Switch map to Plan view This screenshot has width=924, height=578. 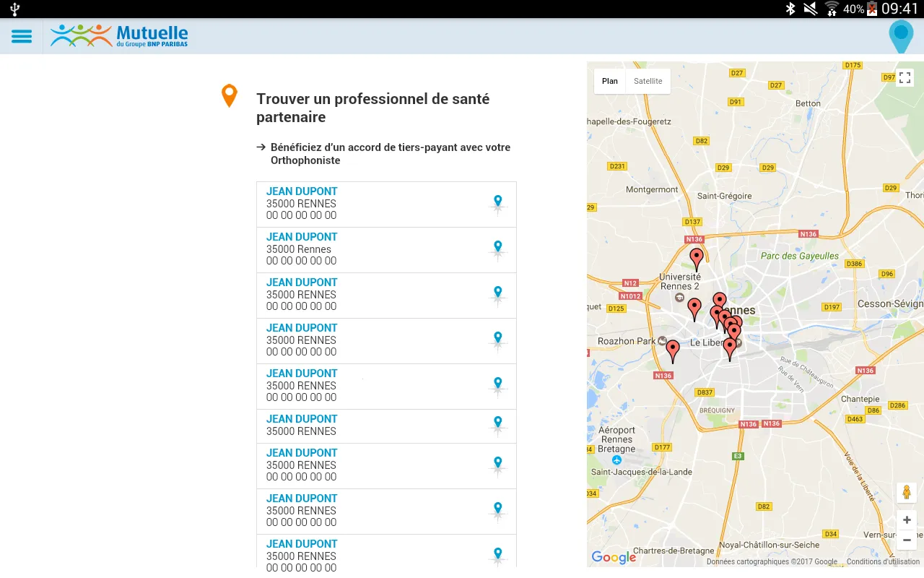coord(610,81)
